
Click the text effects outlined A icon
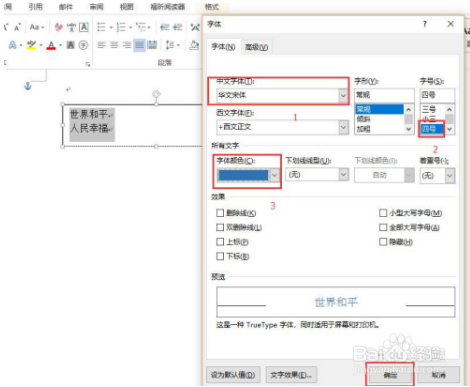pos(12,45)
